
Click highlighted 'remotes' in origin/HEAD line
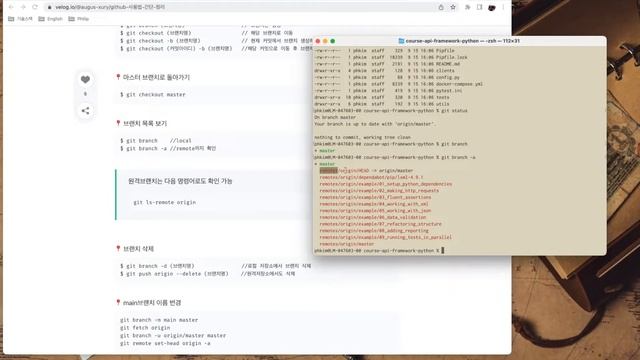coord(329,171)
